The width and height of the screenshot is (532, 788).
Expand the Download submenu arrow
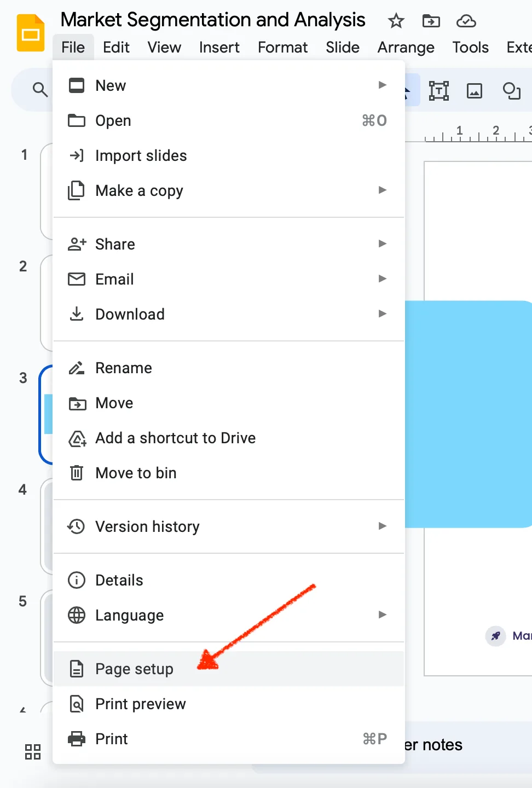coord(383,314)
